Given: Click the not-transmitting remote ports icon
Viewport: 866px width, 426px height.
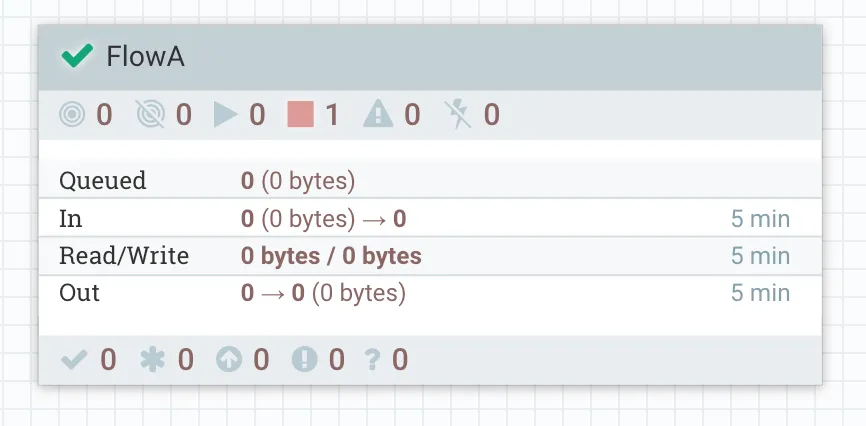Looking at the screenshot, I should point(150,115).
